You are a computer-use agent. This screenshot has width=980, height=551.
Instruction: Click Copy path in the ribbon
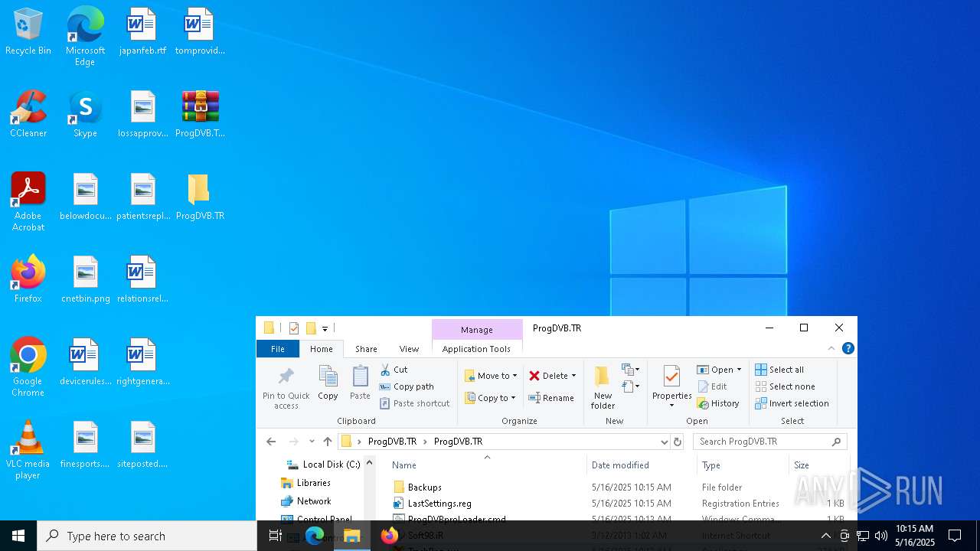coord(407,386)
